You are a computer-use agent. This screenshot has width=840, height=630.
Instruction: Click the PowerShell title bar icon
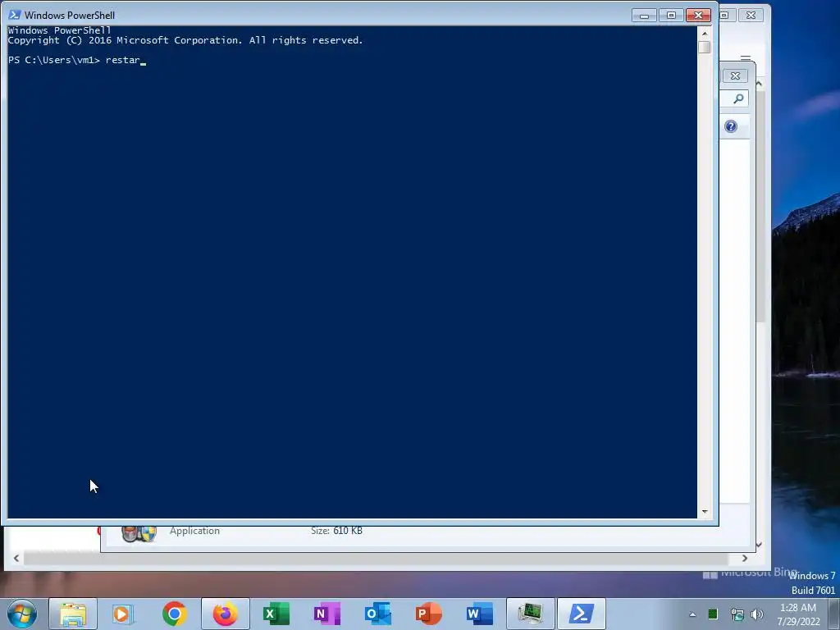coord(15,15)
